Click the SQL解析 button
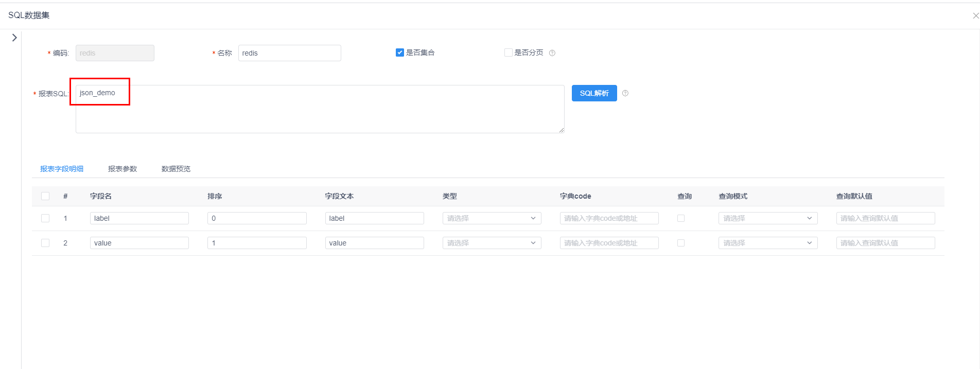Image resolution: width=980 pixels, height=369 pixels. tap(594, 93)
